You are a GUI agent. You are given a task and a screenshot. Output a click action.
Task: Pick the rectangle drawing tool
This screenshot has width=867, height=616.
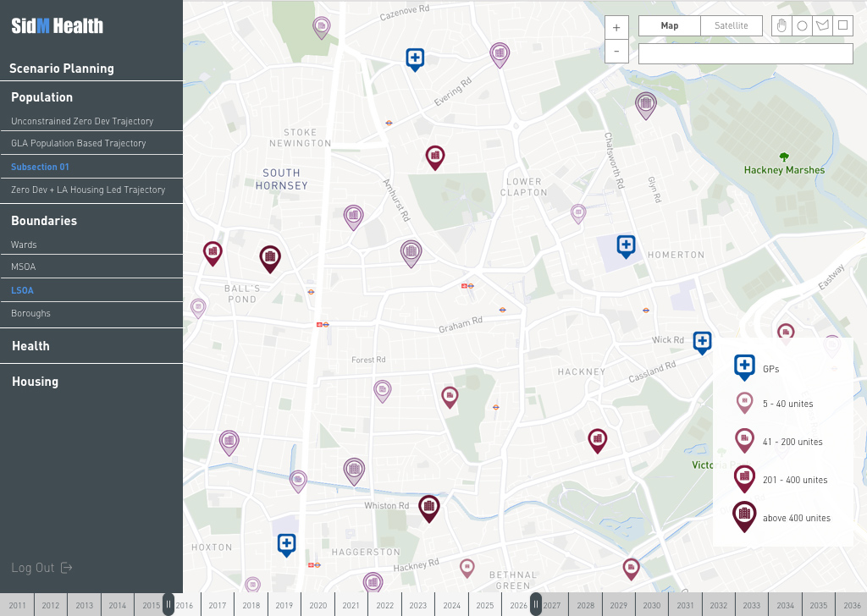coord(842,25)
